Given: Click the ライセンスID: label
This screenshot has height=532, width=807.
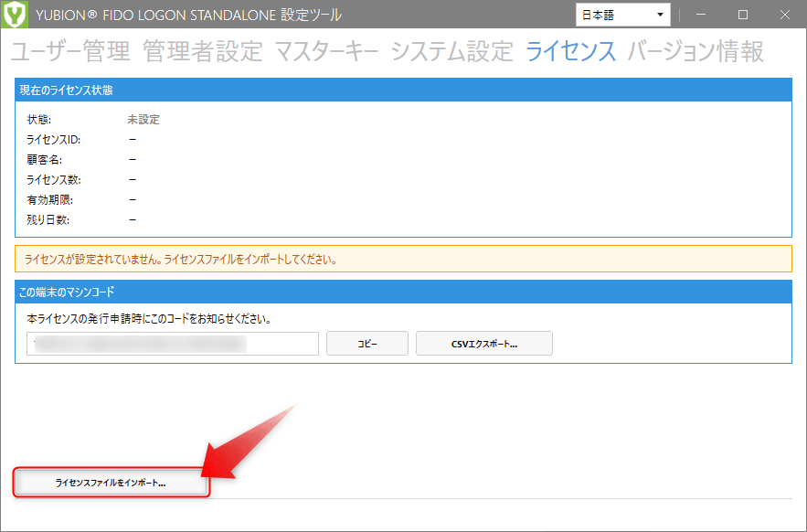Looking at the screenshot, I should coord(54,140).
